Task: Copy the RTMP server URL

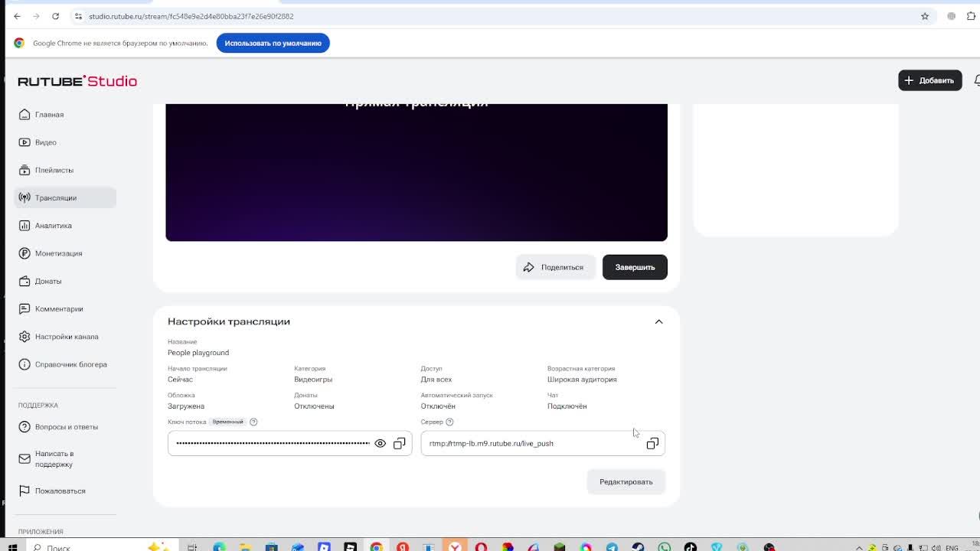Action: point(652,444)
